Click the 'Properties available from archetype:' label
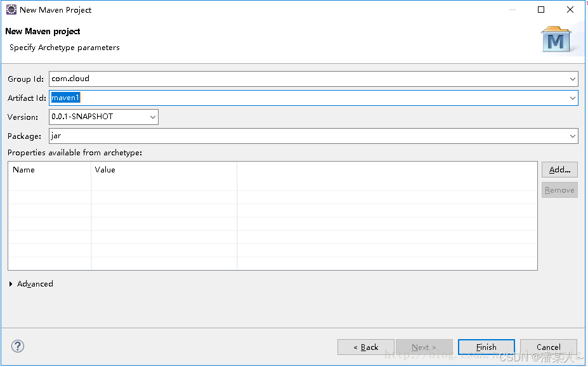 coord(75,153)
